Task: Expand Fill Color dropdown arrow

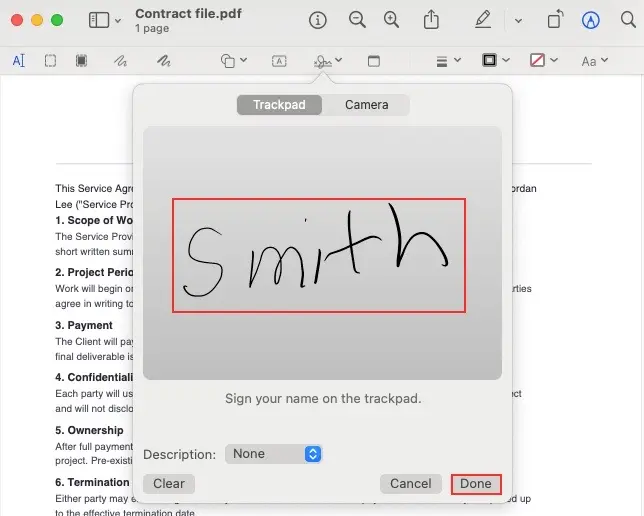Action: (554, 60)
